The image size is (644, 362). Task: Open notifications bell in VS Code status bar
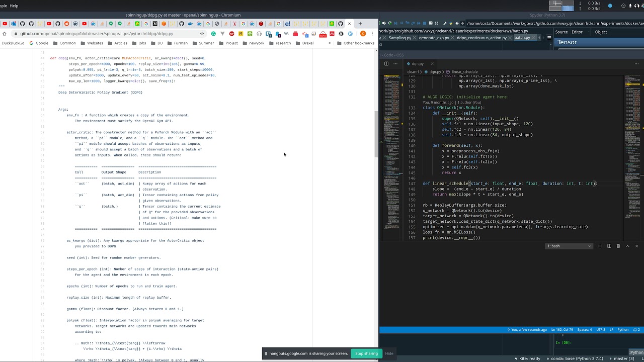click(x=636, y=330)
